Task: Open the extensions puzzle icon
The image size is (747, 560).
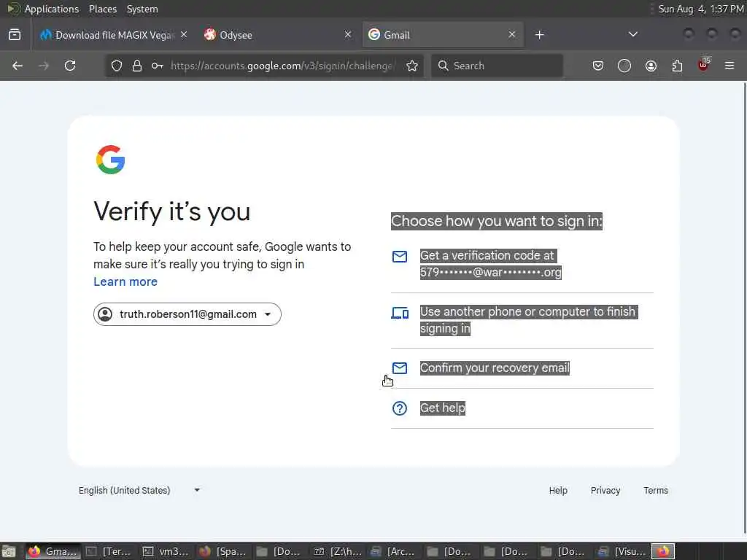Action: click(x=677, y=66)
